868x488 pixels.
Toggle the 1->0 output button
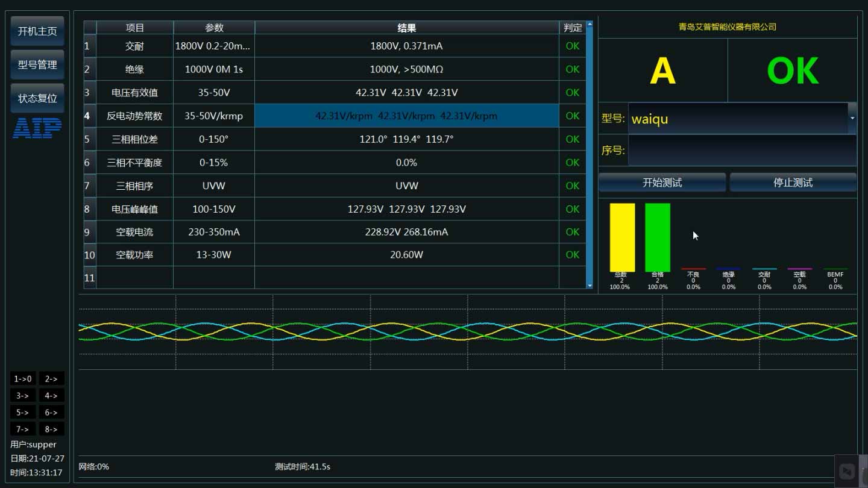(24, 379)
